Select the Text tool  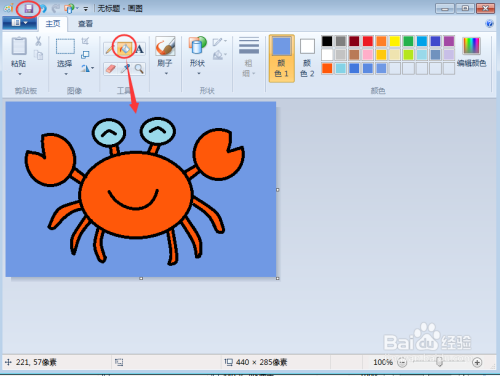139,49
